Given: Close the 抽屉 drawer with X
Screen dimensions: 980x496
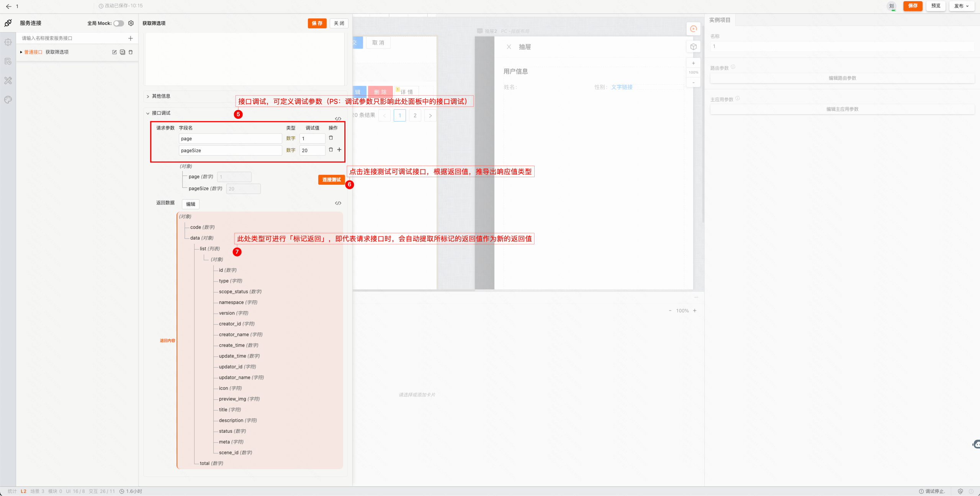Looking at the screenshot, I should point(509,47).
